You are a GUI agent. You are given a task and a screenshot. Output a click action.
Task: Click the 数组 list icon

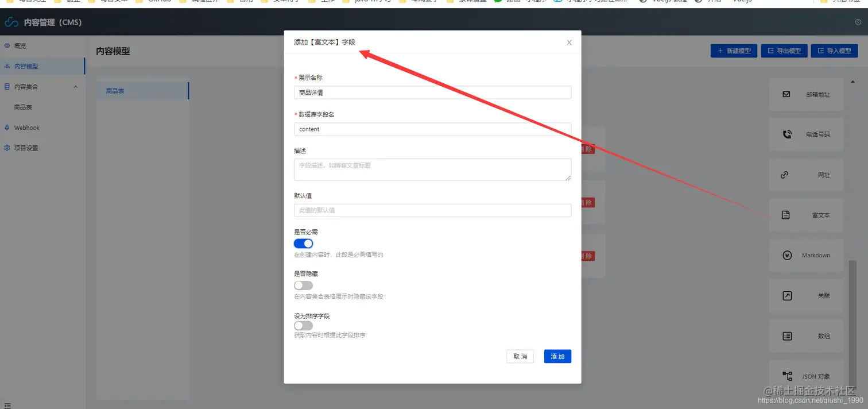pyautogui.click(x=787, y=335)
